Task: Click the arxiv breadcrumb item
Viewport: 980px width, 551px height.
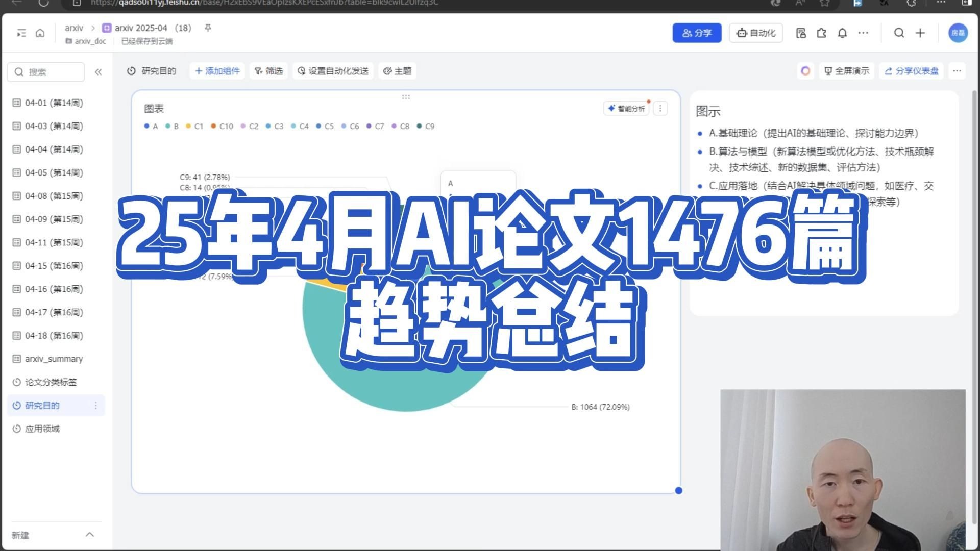Action: point(73,28)
